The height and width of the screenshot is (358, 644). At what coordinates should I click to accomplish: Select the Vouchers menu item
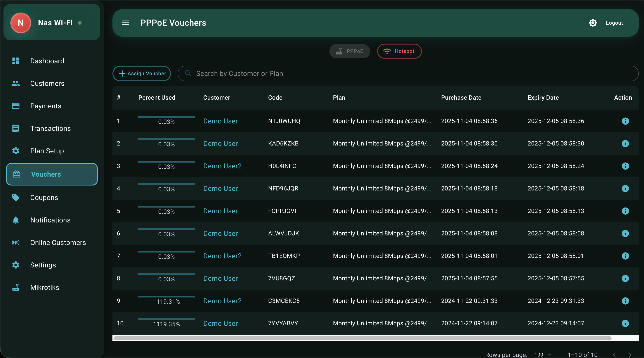tap(46, 174)
